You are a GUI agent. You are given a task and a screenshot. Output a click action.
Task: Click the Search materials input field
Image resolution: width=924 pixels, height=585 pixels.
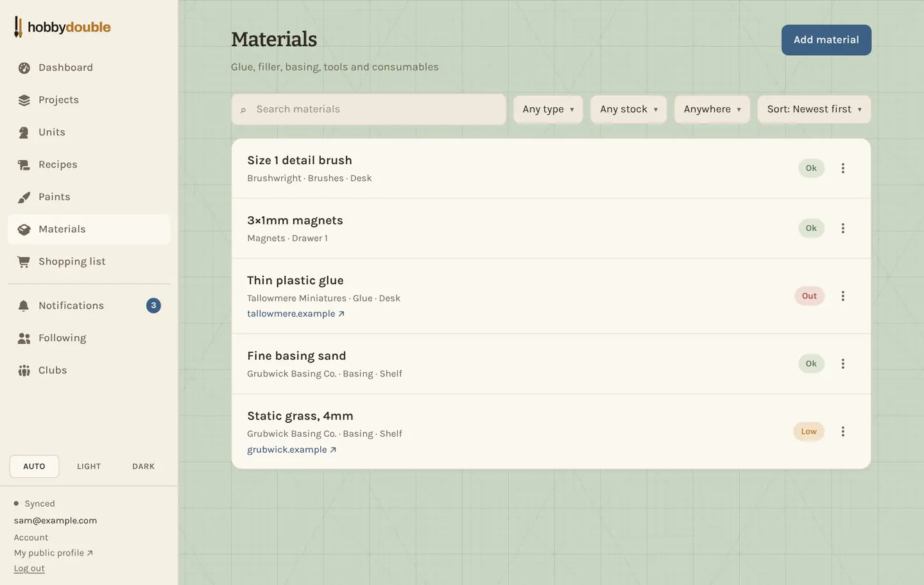coord(369,109)
